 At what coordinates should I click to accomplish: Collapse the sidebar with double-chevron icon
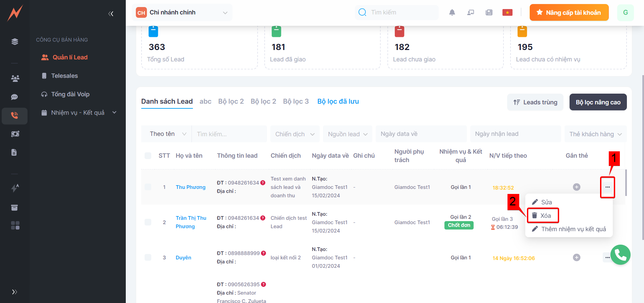point(111,14)
